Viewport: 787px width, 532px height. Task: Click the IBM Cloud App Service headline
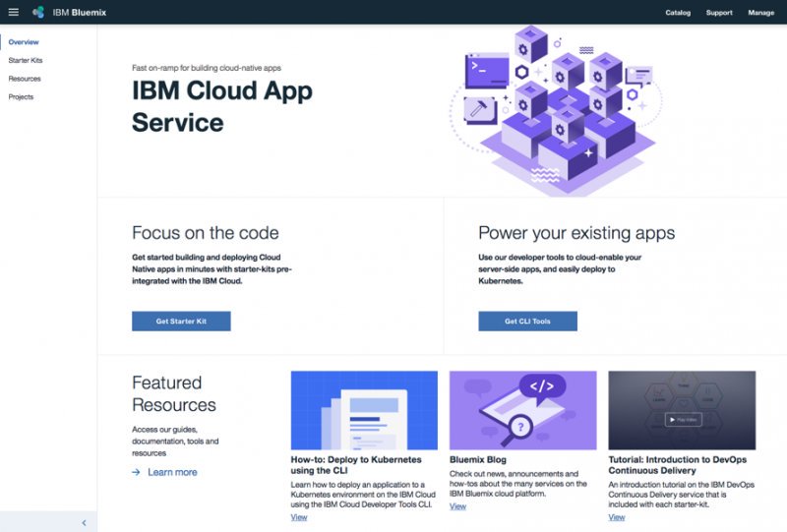tap(222, 106)
